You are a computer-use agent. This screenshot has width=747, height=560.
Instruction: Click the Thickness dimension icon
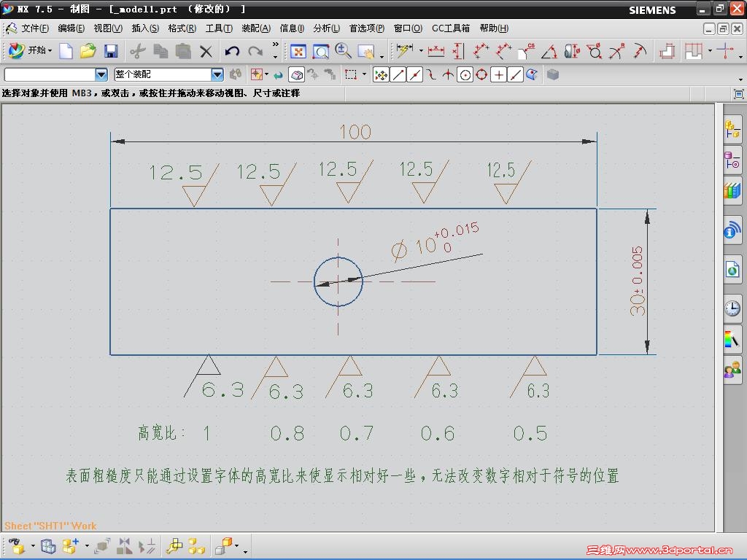[667, 51]
